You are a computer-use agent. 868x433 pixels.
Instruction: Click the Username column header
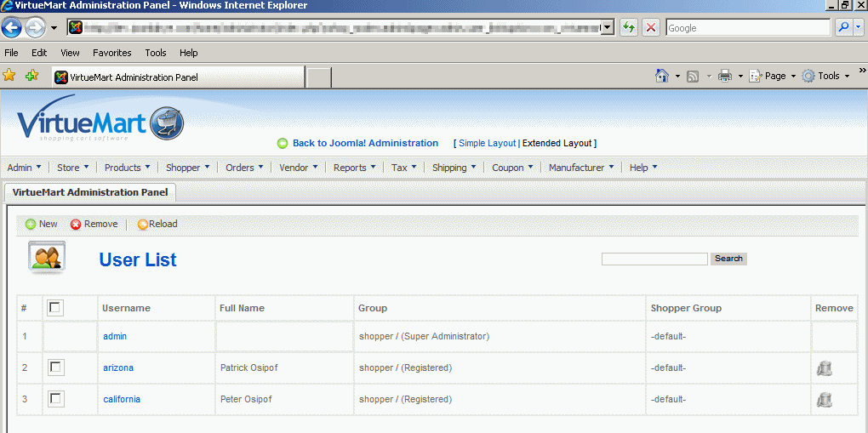tap(126, 308)
